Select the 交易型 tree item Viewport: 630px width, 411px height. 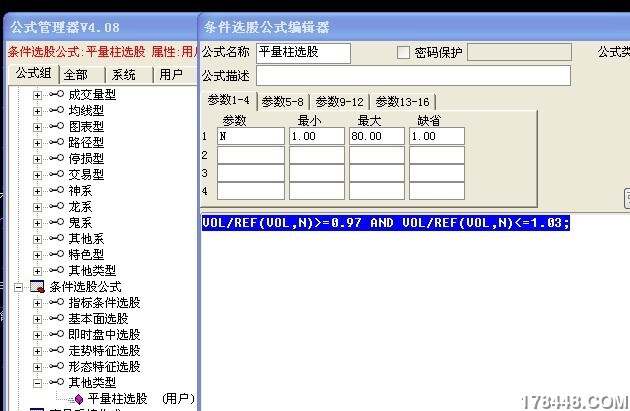click(86, 175)
